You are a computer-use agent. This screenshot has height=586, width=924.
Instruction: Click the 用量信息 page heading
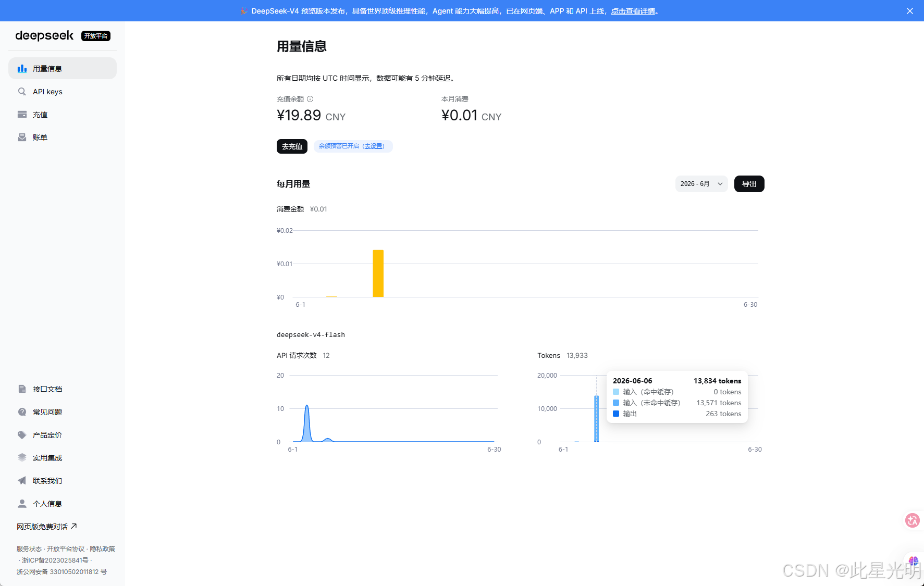(302, 46)
